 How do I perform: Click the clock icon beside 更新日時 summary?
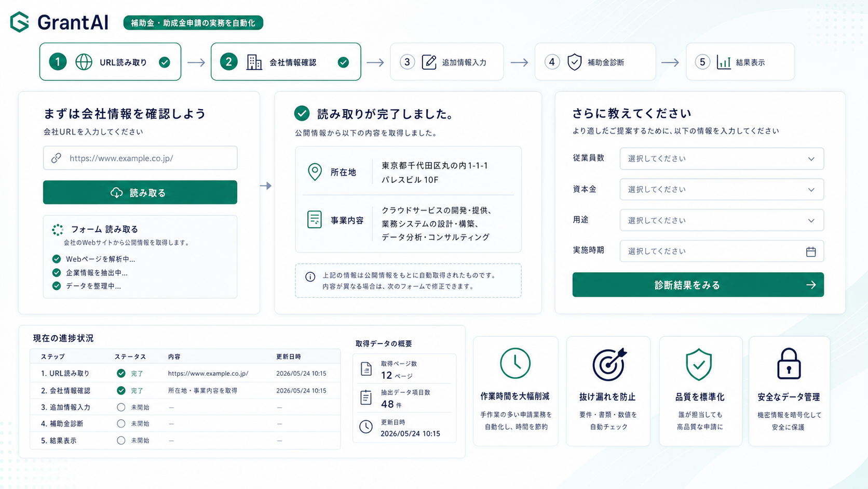pos(366,427)
